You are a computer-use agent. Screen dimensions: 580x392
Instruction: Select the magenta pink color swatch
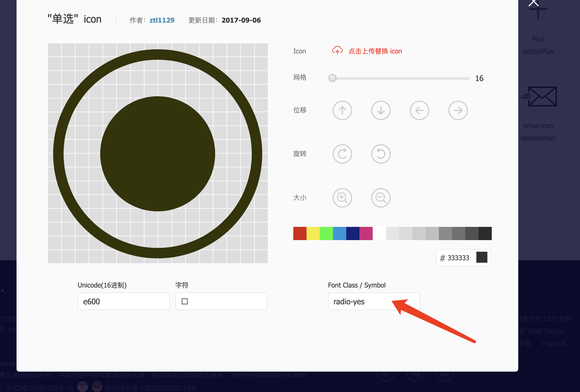(366, 233)
